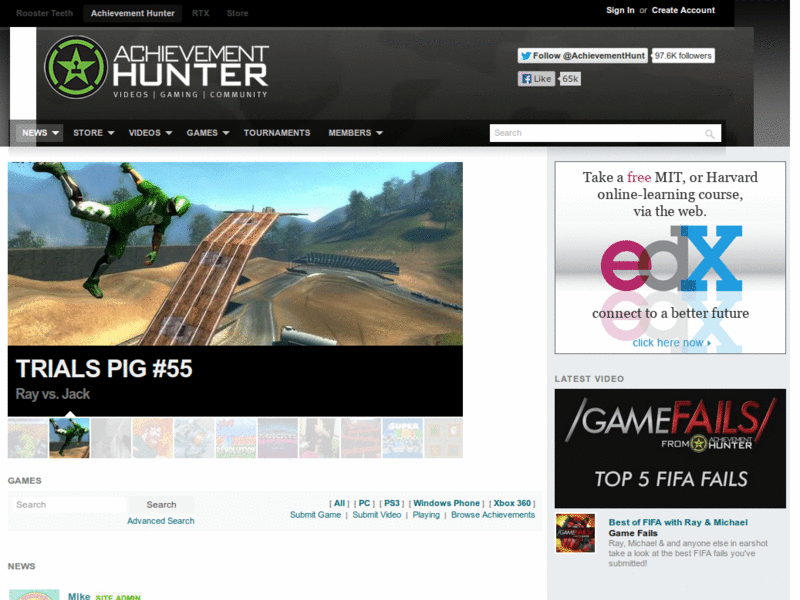This screenshot has height=600, width=800.
Task: Open the edX advertisement banner
Action: pos(670,258)
